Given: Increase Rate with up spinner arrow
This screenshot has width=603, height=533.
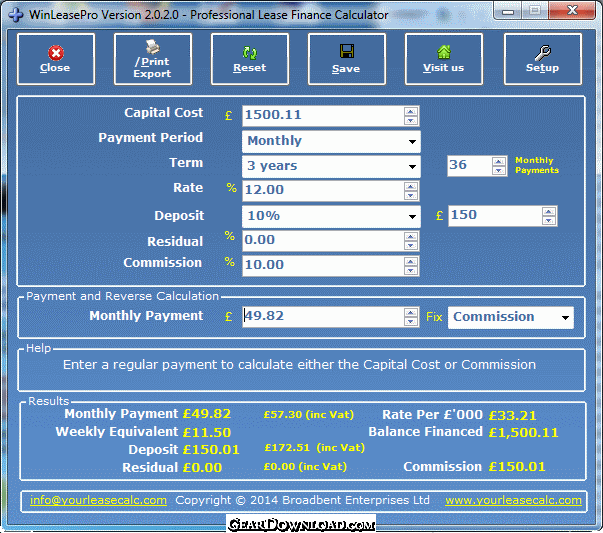Looking at the screenshot, I should tap(411, 187).
